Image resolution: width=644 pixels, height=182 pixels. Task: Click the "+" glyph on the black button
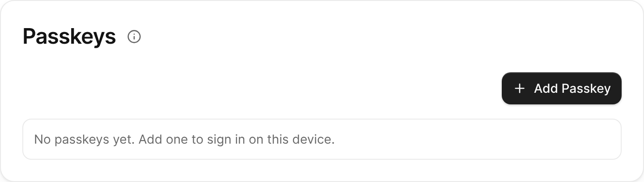point(519,88)
